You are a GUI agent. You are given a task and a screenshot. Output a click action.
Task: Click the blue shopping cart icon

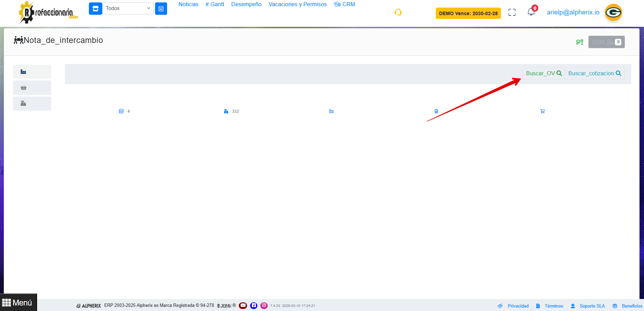click(542, 111)
